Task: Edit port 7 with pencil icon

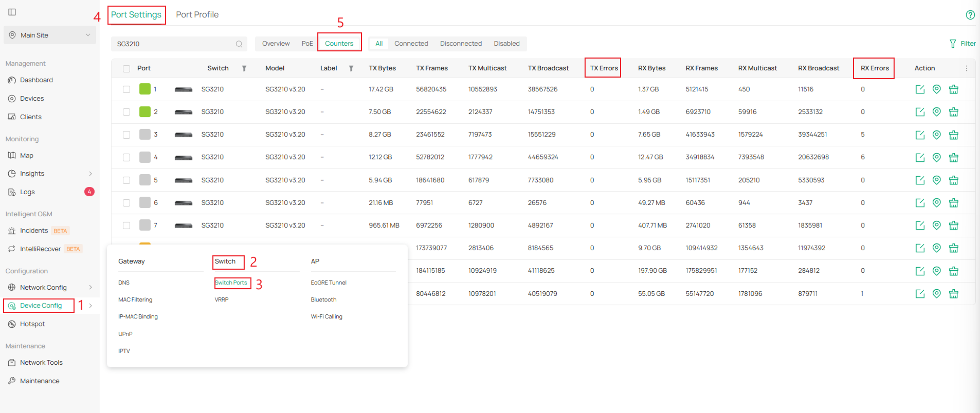Action: click(919, 225)
